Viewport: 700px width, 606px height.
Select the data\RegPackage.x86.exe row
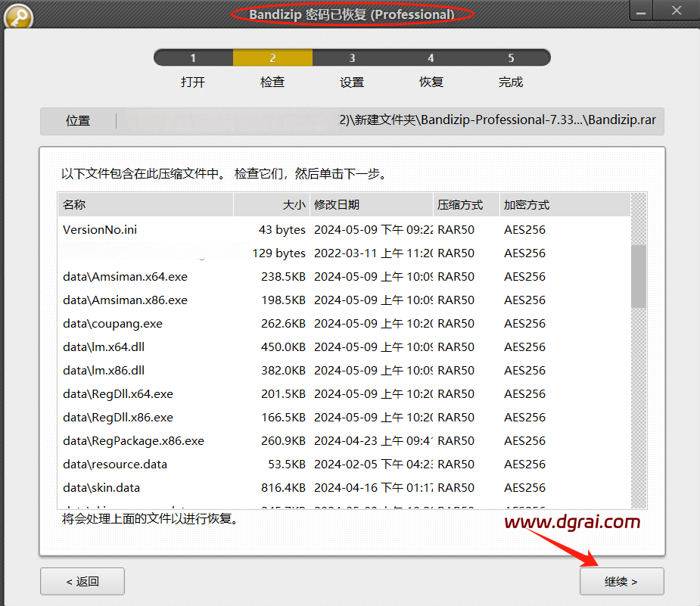[x=344, y=441]
